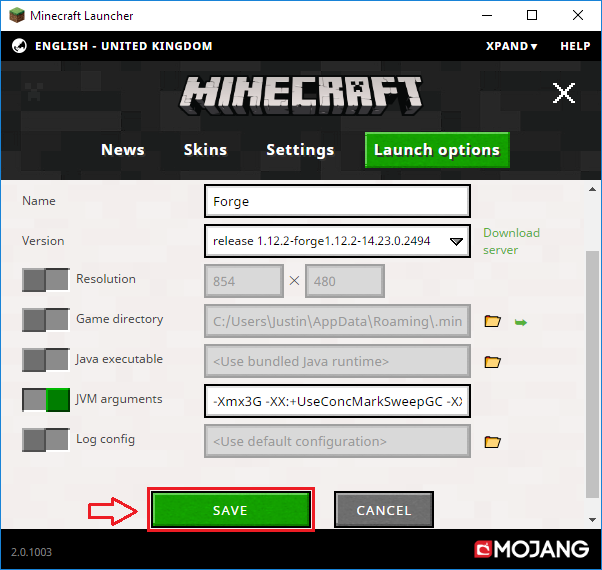Viewport: 602px width, 570px height.
Task: Disable the JVM arguments toggle
Action: (x=46, y=400)
